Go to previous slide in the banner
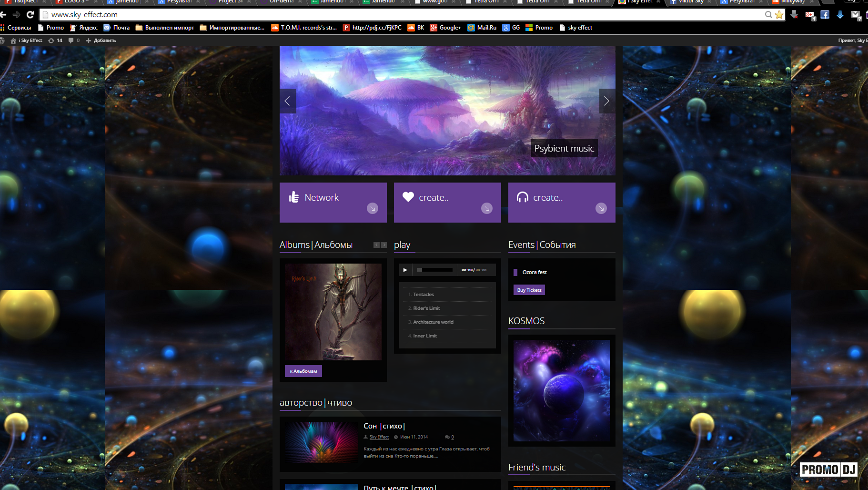868x490 pixels. [x=287, y=101]
